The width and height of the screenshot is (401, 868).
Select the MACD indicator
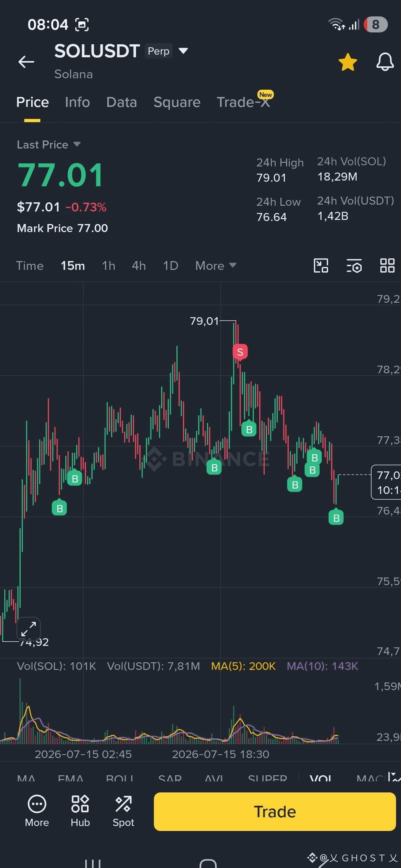pos(370,778)
